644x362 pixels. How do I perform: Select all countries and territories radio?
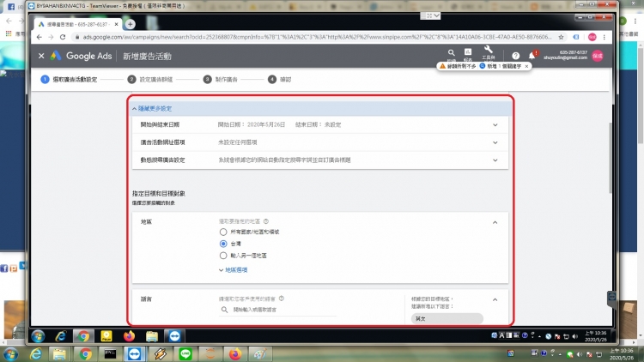pos(223,232)
